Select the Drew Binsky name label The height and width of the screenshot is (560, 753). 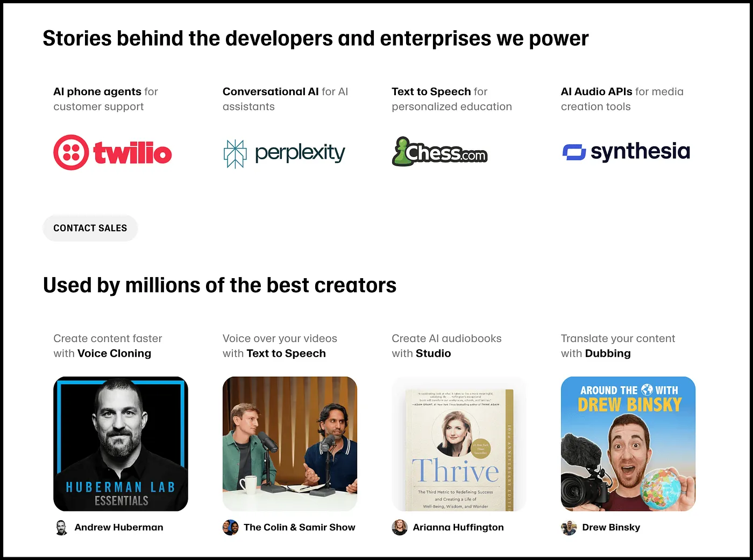(611, 527)
